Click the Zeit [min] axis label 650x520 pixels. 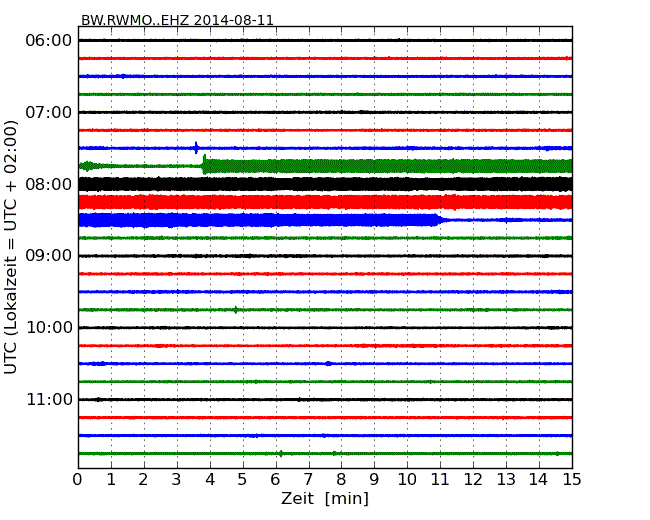click(x=325, y=498)
